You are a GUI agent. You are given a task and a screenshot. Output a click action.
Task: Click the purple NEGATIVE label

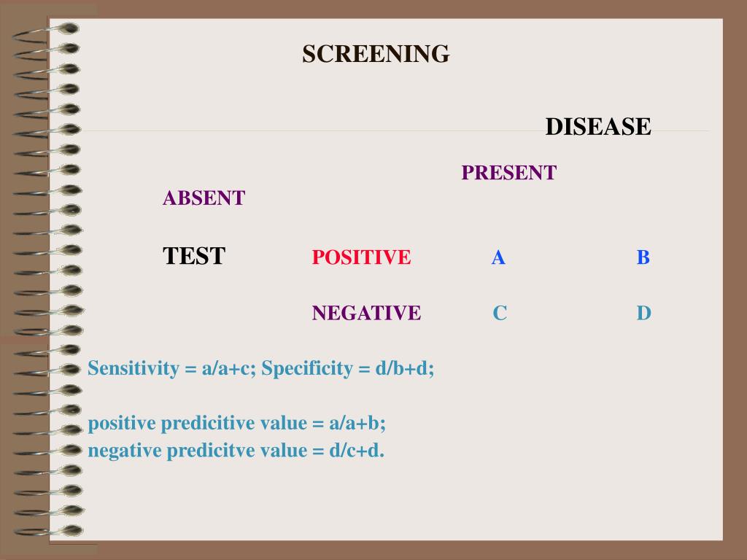pos(366,313)
